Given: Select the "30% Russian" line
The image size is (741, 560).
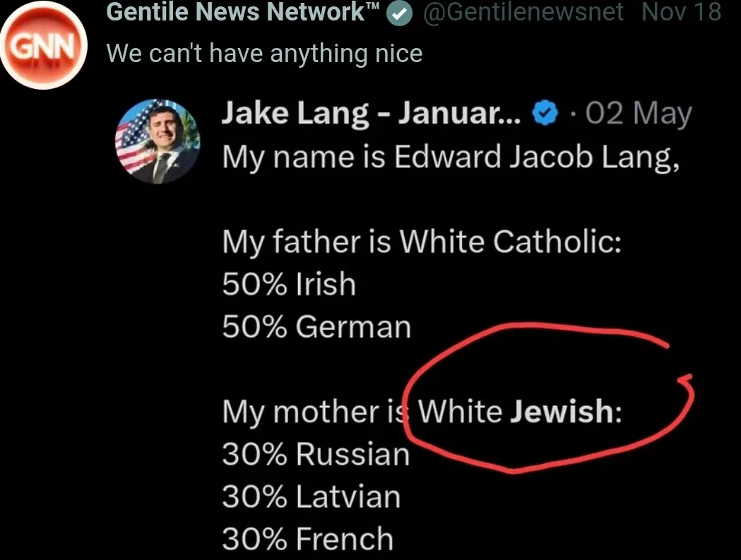Looking at the screenshot, I should tap(315, 453).
